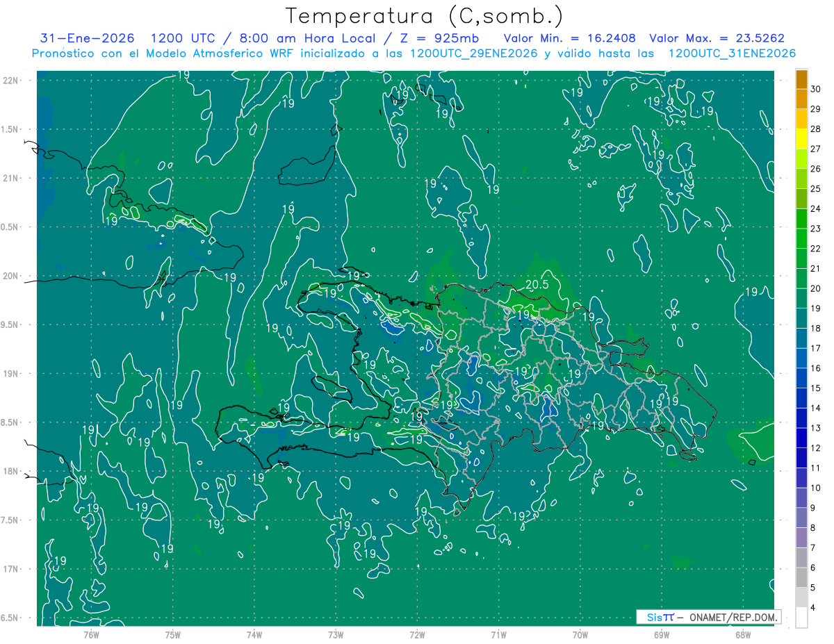Click the '22N' latitude axis label
This screenshot has height=644, width=834.
click(x=10, y=81)
